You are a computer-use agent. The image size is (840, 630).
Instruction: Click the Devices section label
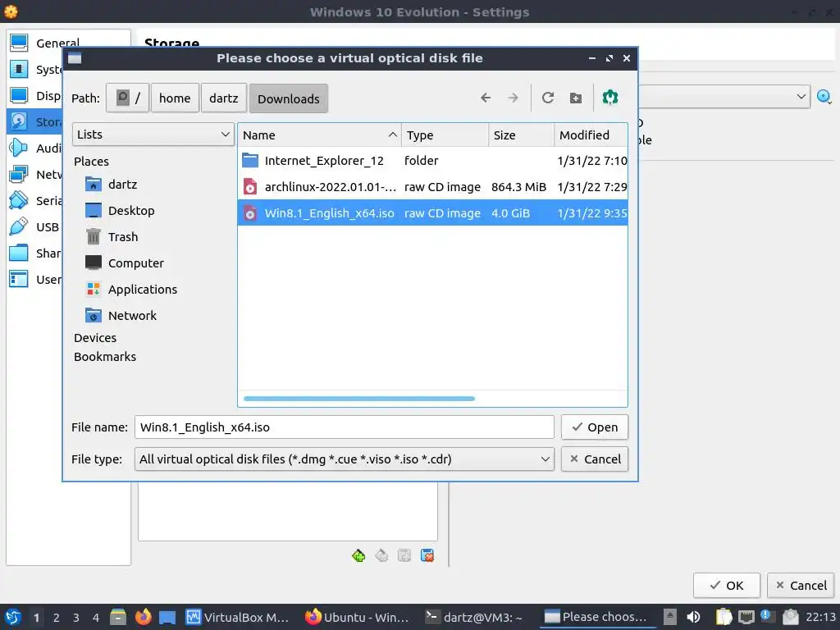95,337
